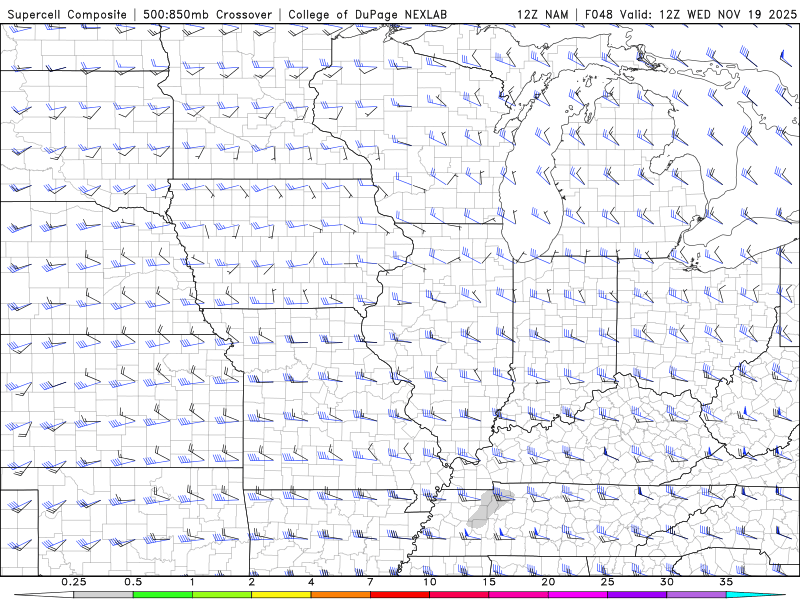The height and width of the screenshot is (600, 800).
Task: Click the 0.25 value on the color scale
Action: click(74, 582)
